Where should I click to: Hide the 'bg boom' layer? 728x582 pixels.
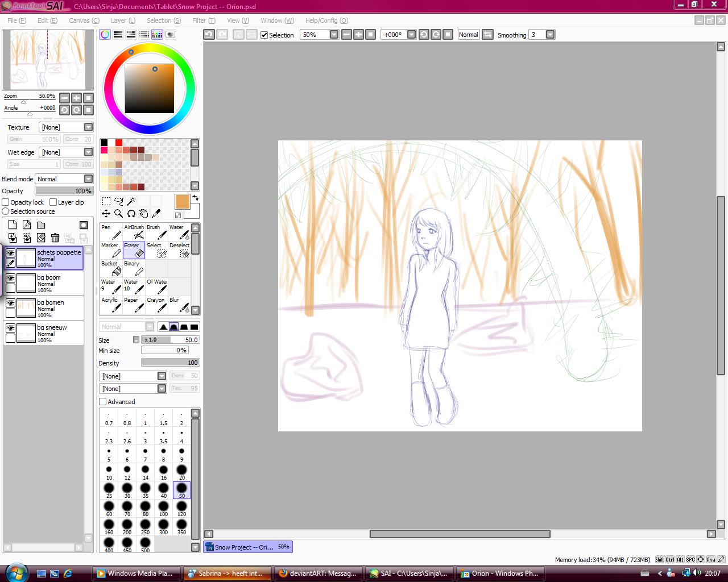tap(10, 278)
